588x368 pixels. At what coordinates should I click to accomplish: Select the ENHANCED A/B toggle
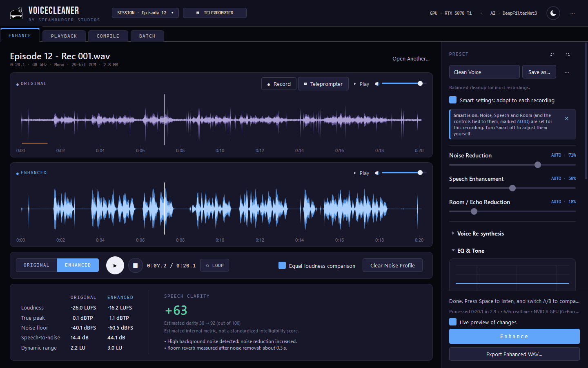[78, 265]
